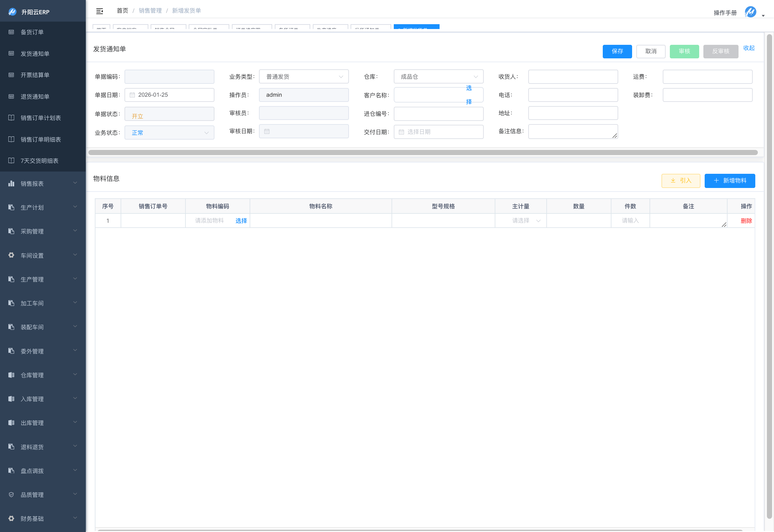
Task: Click the calendar icon in 单据日期 field
Action: (132, 95)
